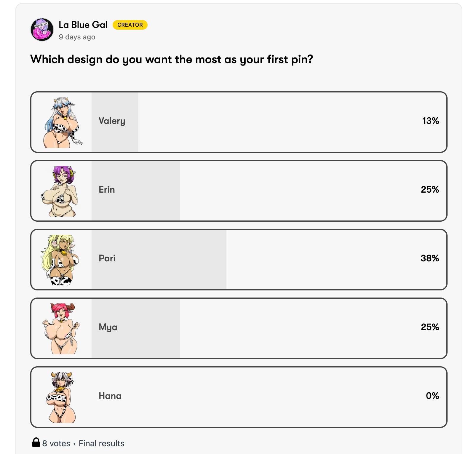Click Pari's blonde character thumbnail

tap(60, 260)
